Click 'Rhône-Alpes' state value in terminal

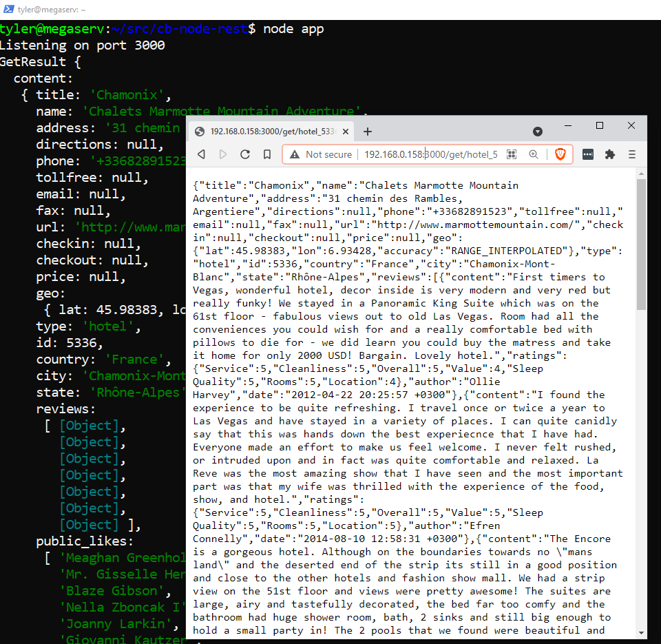point(138,393)
